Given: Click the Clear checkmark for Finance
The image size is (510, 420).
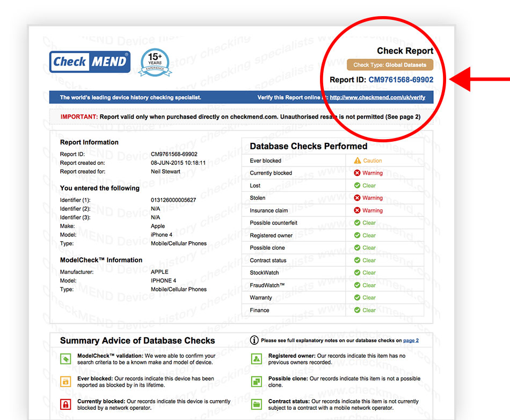Looking at the screenshot, I should tap(357, 310).
